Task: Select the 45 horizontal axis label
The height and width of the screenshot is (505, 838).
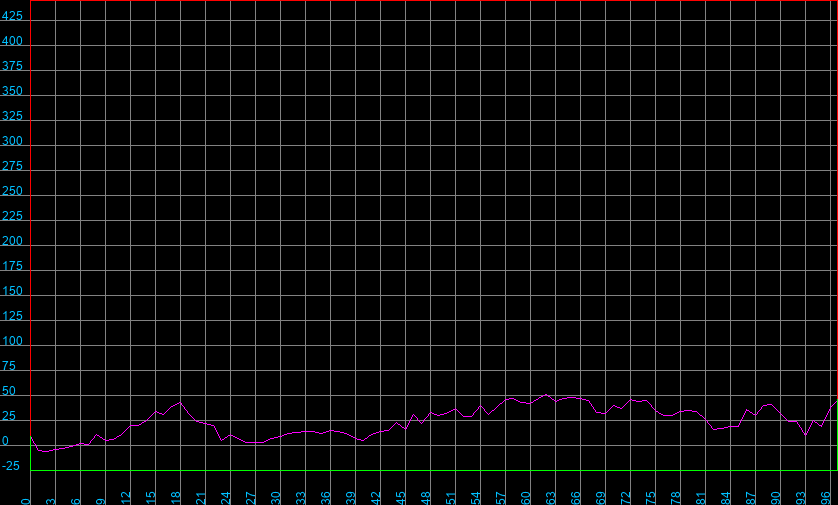Action: coord(401,498)
